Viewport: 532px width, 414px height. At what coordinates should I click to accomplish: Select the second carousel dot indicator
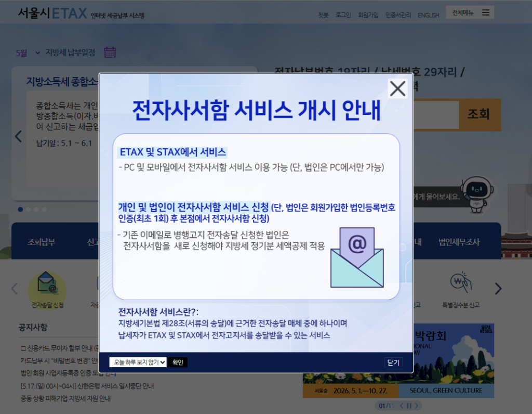click(x=28, y=209)
